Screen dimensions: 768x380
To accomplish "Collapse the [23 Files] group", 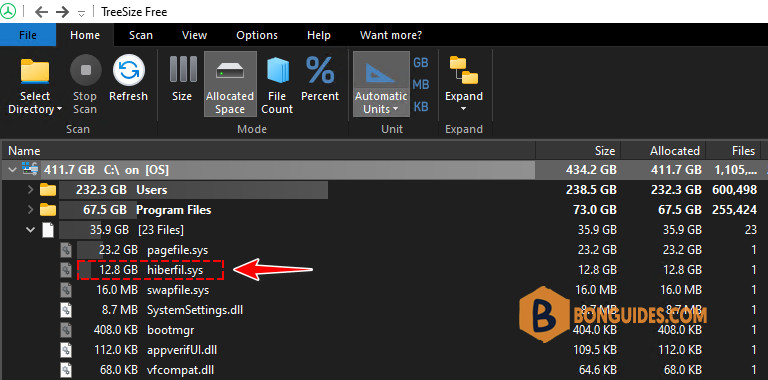I will click(30, 230).
